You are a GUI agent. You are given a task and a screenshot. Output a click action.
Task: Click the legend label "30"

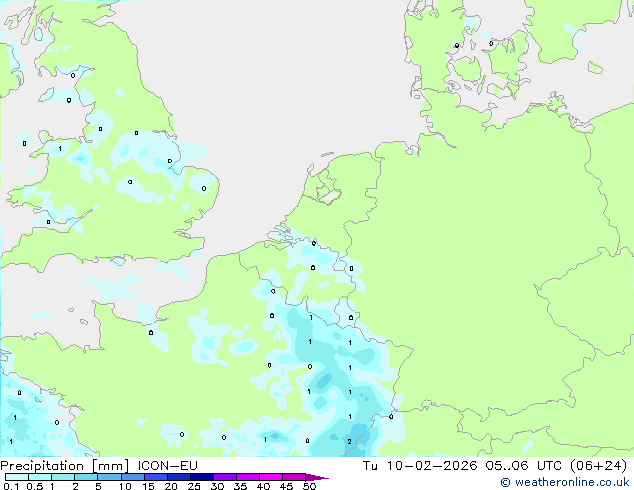pyautogui.click(x=217, y=486)
